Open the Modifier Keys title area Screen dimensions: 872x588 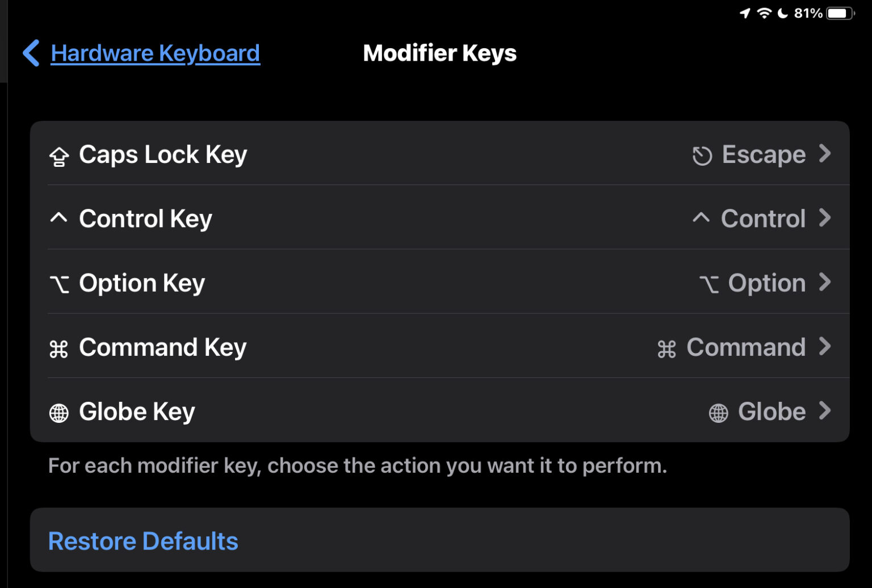439,53
